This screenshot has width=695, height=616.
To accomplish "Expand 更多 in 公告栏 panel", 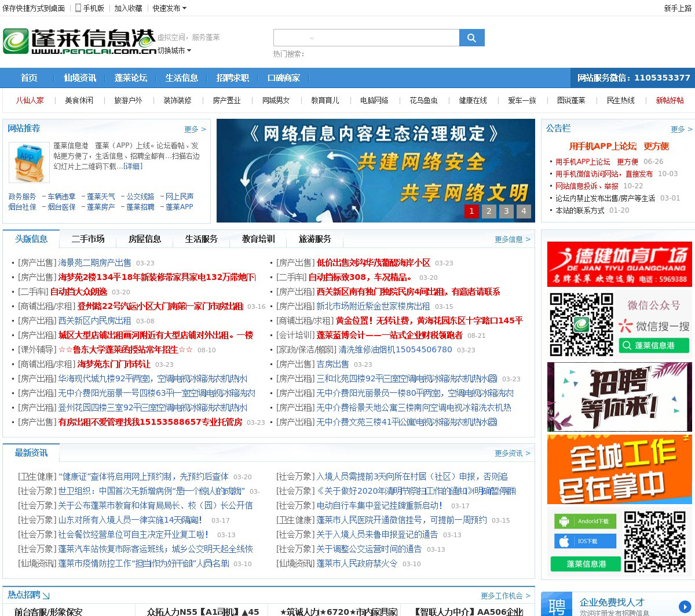I will [x=682, y=129].
